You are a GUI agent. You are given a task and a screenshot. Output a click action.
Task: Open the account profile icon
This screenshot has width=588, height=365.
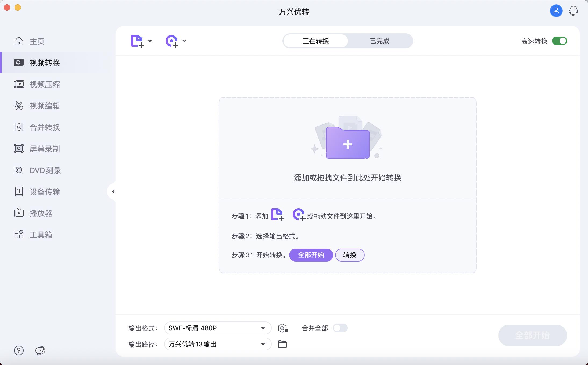[556, 11]
